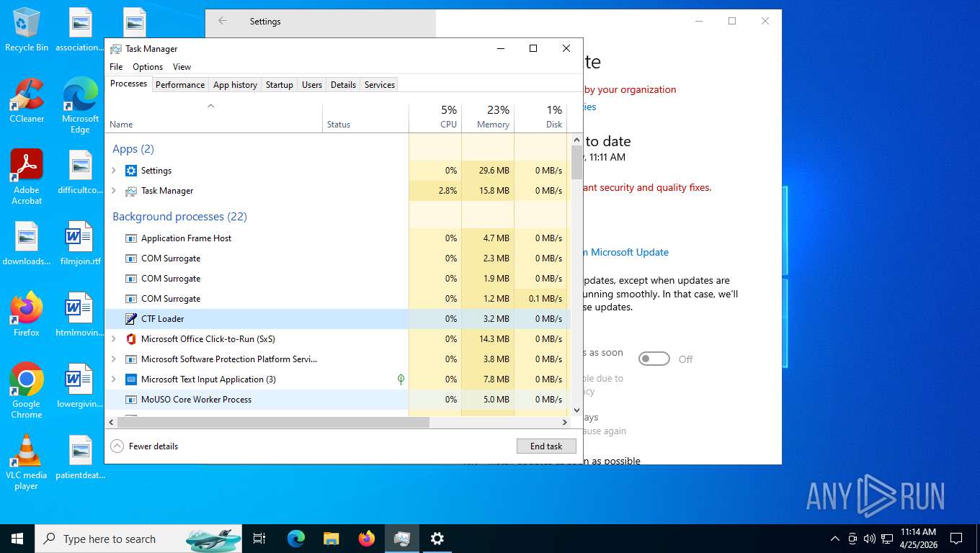
Task: Click the Firefox taskbar icon
Action: click(367, 539)
